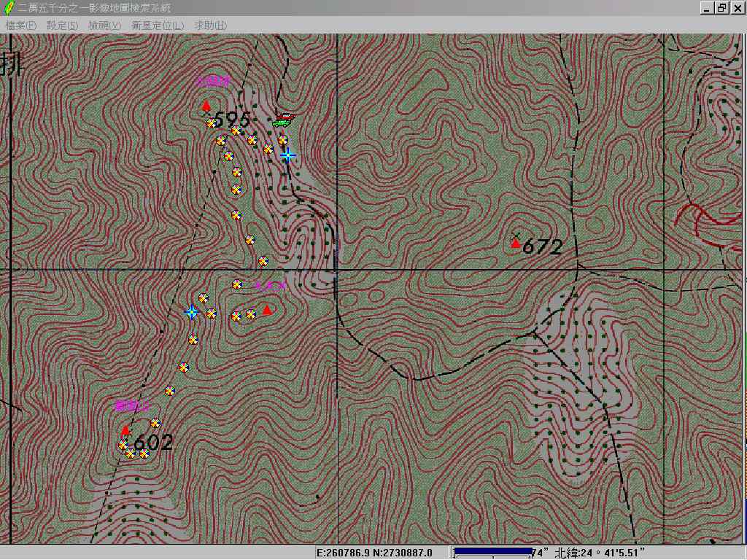The height and width of the screenshot is (560, 747).
Task: Select the blue star marker left of the map center
Action: pyautogui.click(x=192, y=312)
